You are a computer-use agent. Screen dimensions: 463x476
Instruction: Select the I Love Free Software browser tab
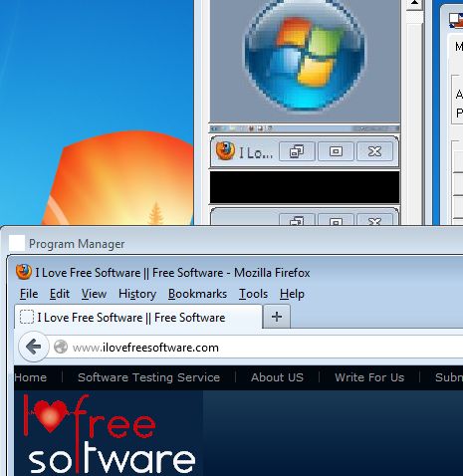point(138,318)
